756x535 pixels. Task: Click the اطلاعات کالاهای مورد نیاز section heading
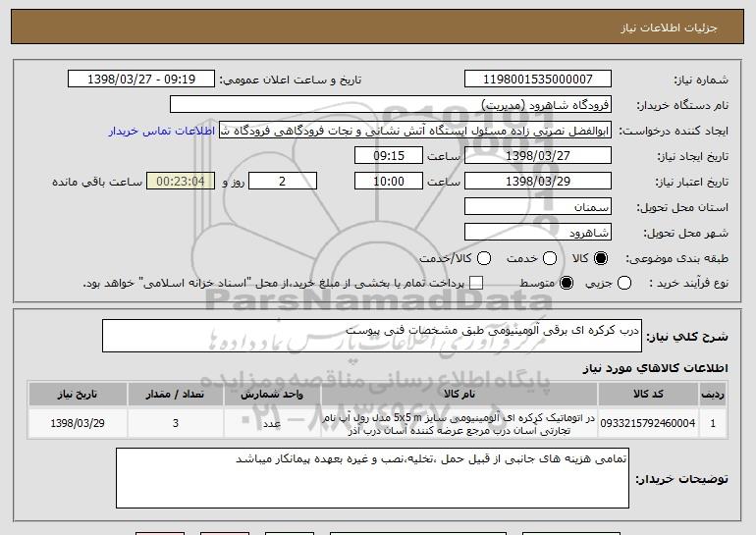pos(655,368)
